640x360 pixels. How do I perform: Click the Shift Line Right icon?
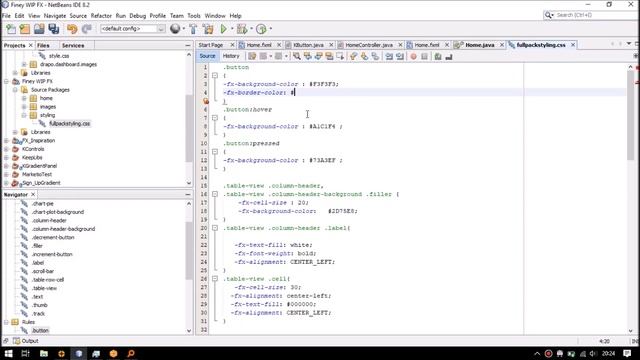(x=400, y=56)
